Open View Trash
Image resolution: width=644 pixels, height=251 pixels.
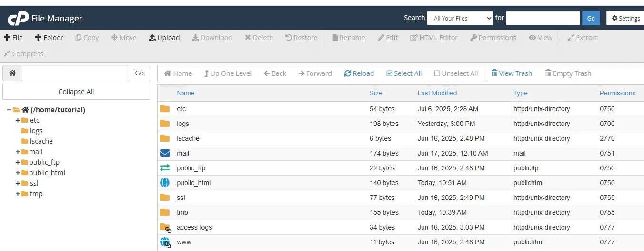point(512,73)
